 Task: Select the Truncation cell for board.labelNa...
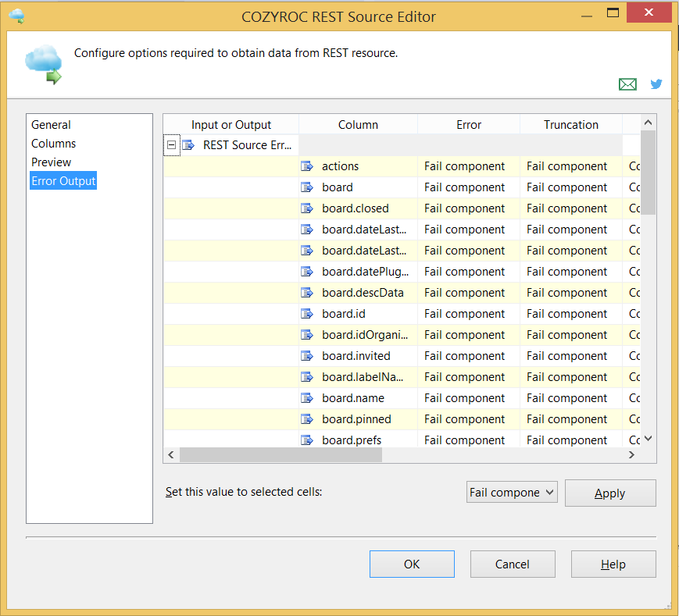coord(570,377)
